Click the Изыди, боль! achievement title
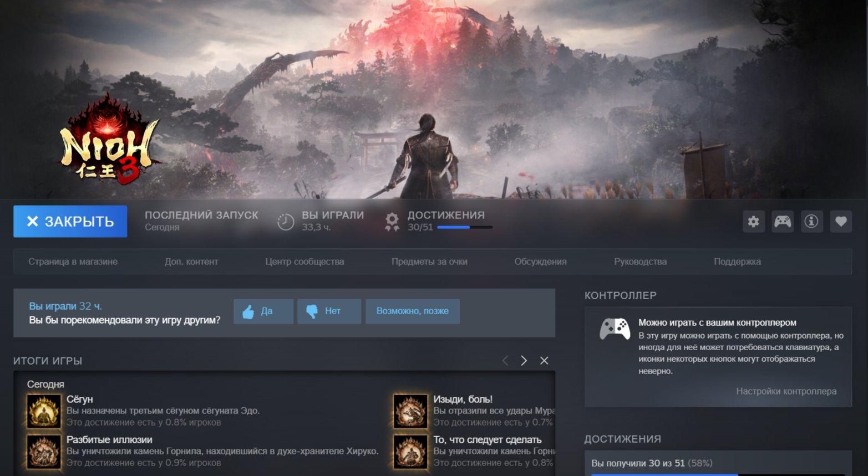Viewport: 868px width, 476px height. click(x=463, y=399)
